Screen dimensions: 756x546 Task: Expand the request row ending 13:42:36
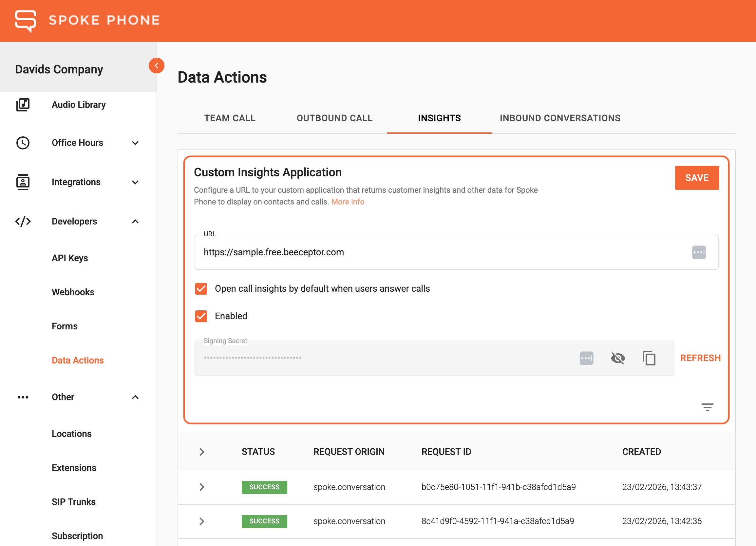(x=202, y=521)
